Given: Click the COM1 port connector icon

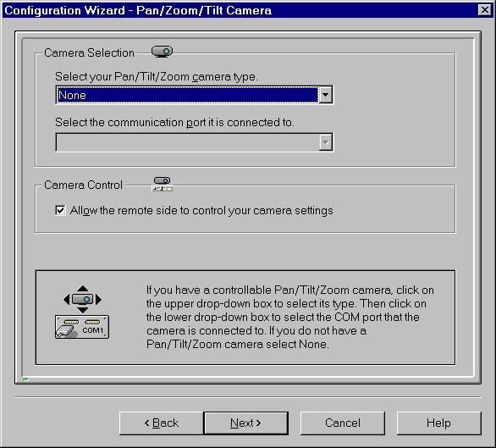Looking at the screenshot, I should 82,327.
